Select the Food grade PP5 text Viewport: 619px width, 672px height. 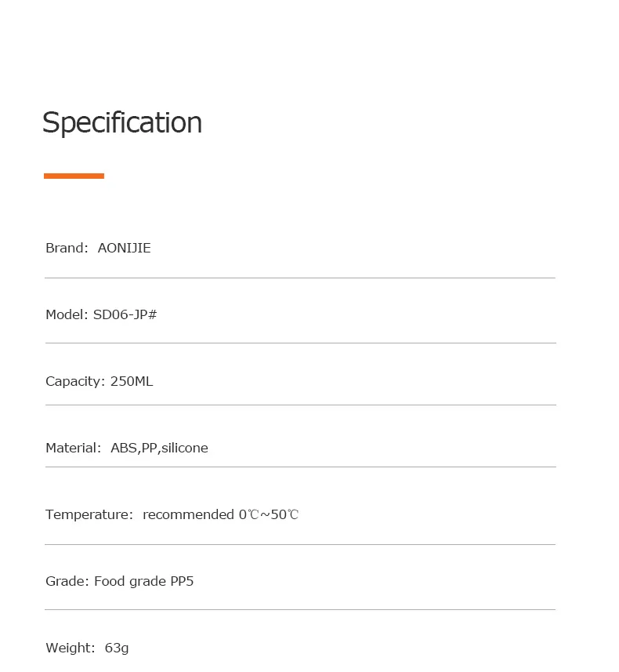pyautogui.click(x=144, y=582)
